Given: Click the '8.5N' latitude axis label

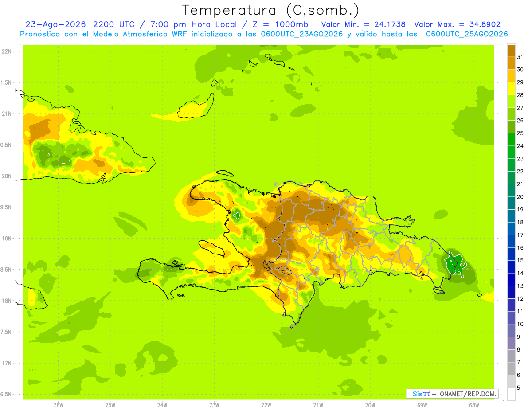Looking at the screenshot, I should [7, 270].
